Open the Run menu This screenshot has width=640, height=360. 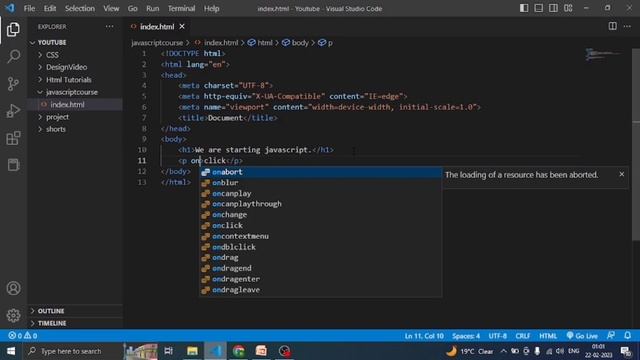153,8
